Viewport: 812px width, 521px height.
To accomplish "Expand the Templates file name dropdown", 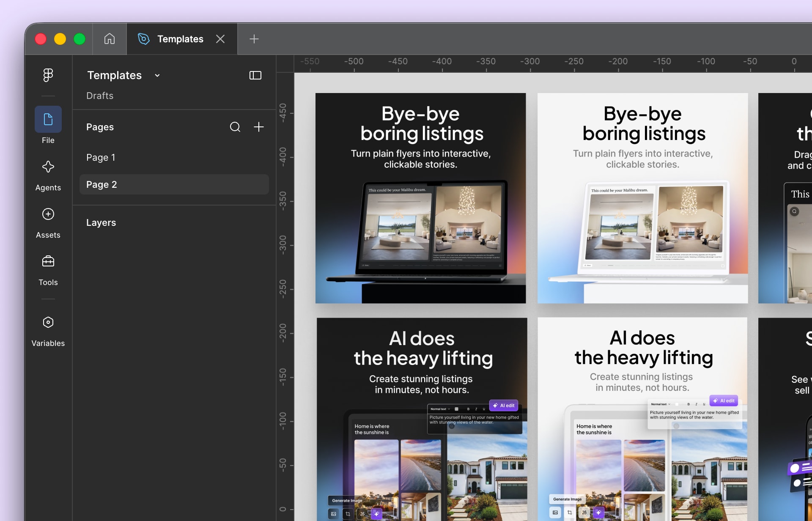I will [157, 76].
